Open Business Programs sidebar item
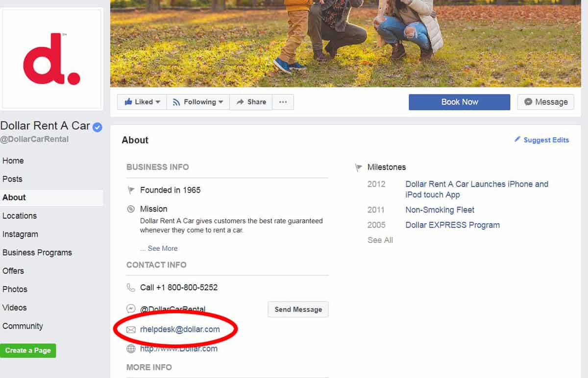588x378 pixels. pos(37,253)
